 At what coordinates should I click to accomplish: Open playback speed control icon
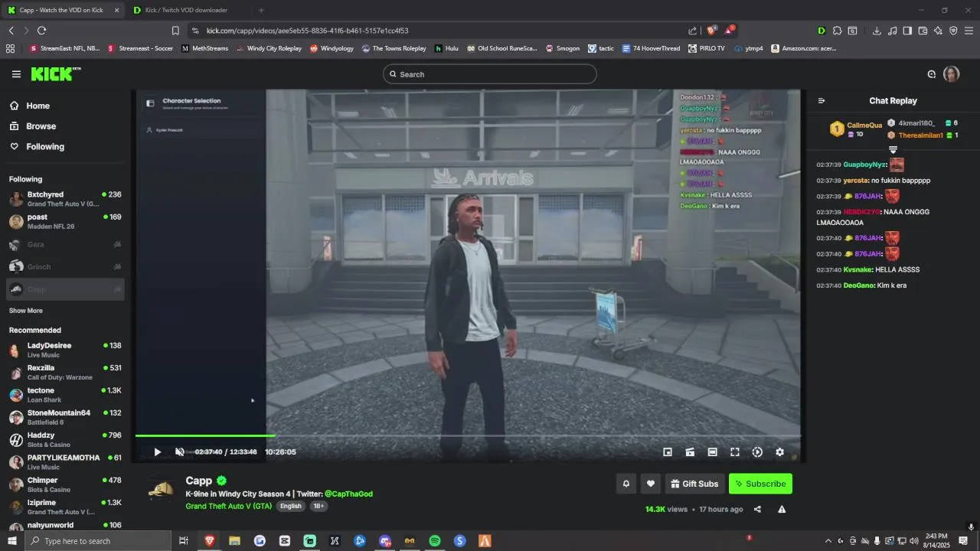[757, 452]
